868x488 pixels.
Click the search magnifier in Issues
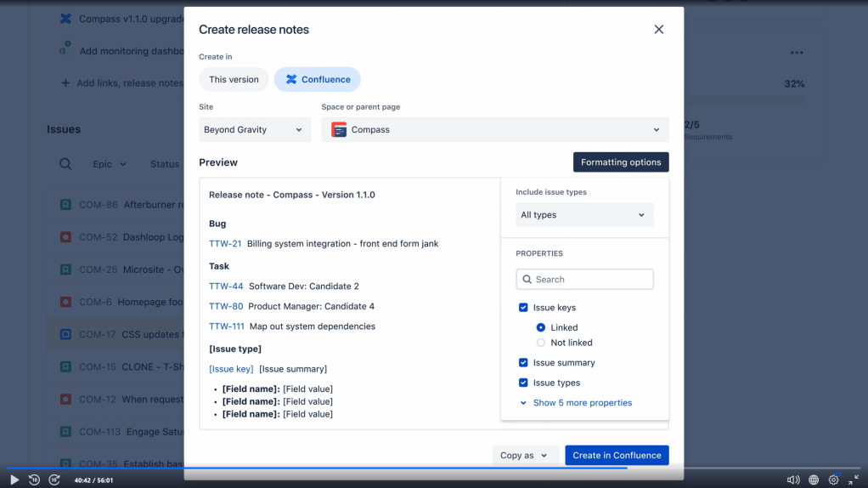65,164
